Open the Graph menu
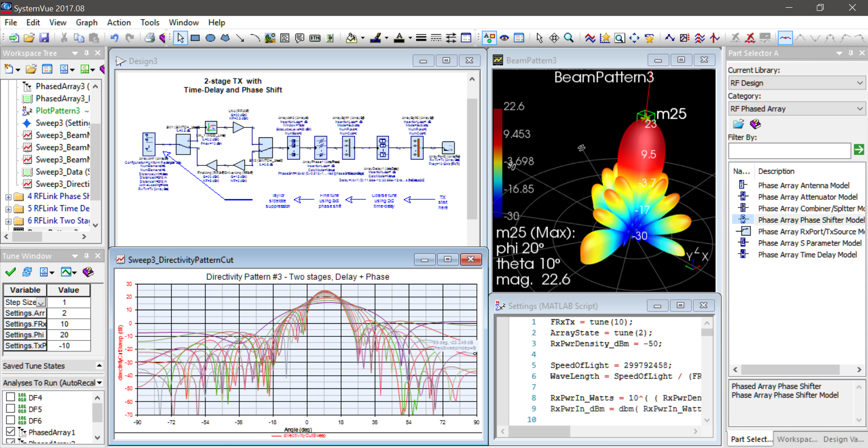The image size is (868, 448). [86, 23]
